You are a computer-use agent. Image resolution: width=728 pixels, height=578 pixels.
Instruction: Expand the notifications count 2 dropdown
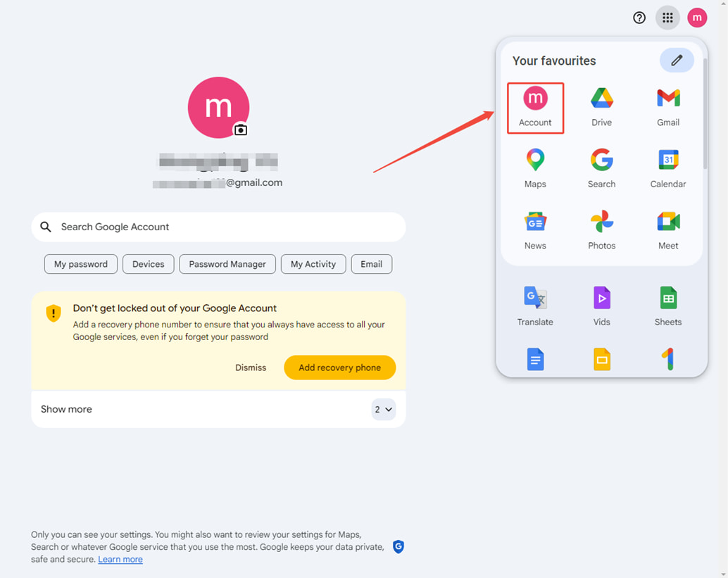click(384, 410)
